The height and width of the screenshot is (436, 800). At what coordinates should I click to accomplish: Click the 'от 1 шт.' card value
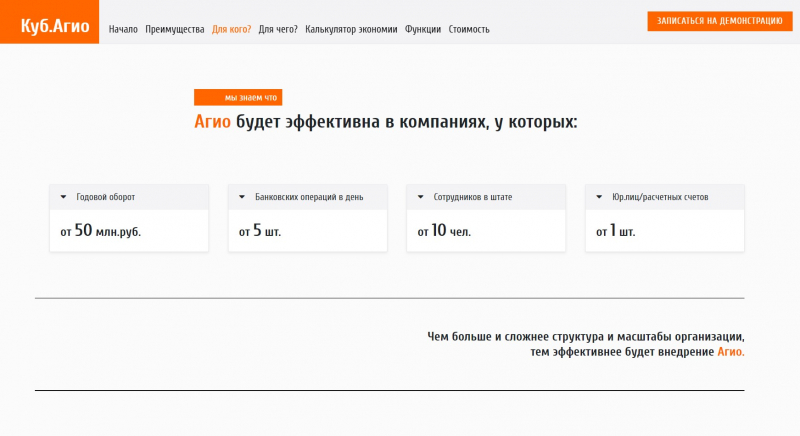tap(616, 231)
